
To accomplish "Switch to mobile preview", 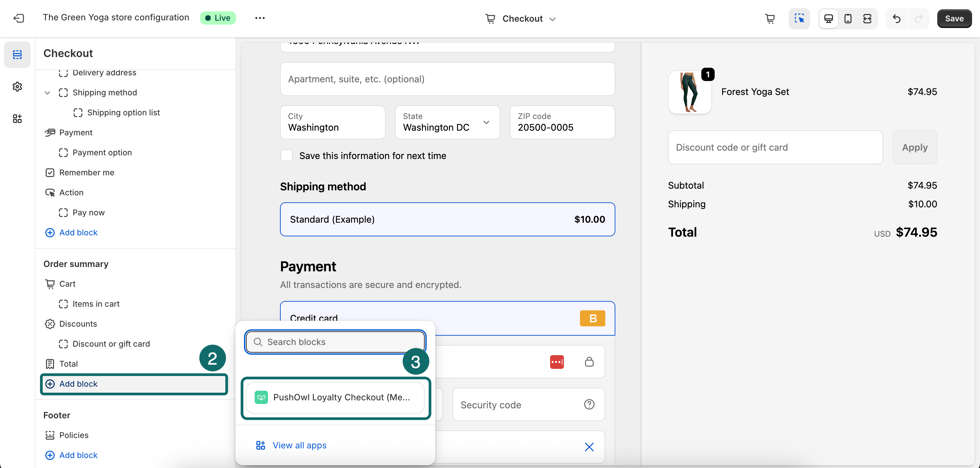I will click(x=848, y=18).
